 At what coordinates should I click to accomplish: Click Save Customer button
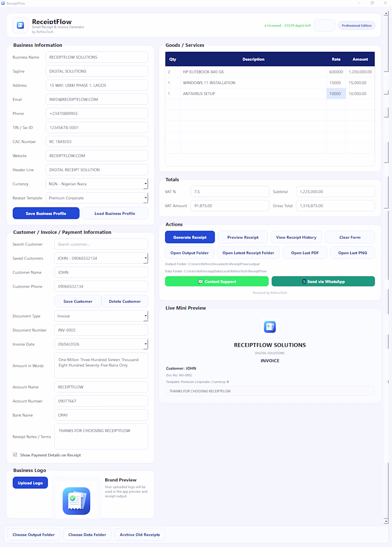click(x=78, y=301)
